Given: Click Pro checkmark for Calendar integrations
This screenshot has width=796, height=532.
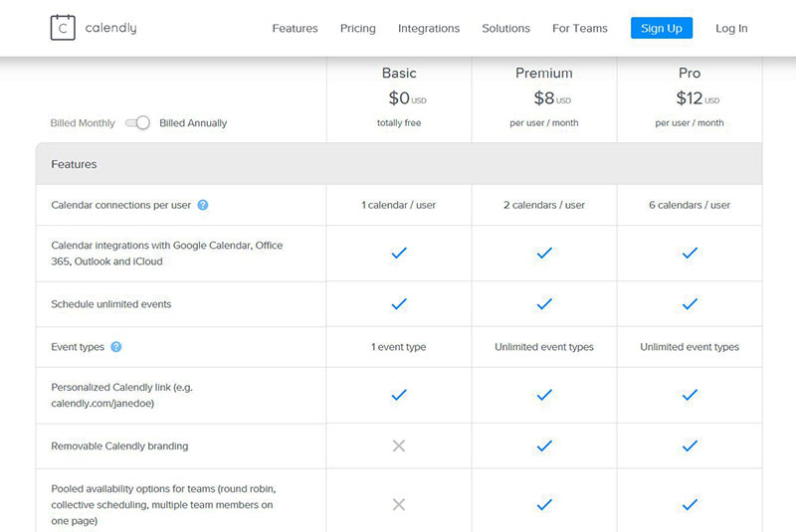Looking at the screenshot, I should pos(690,253).
